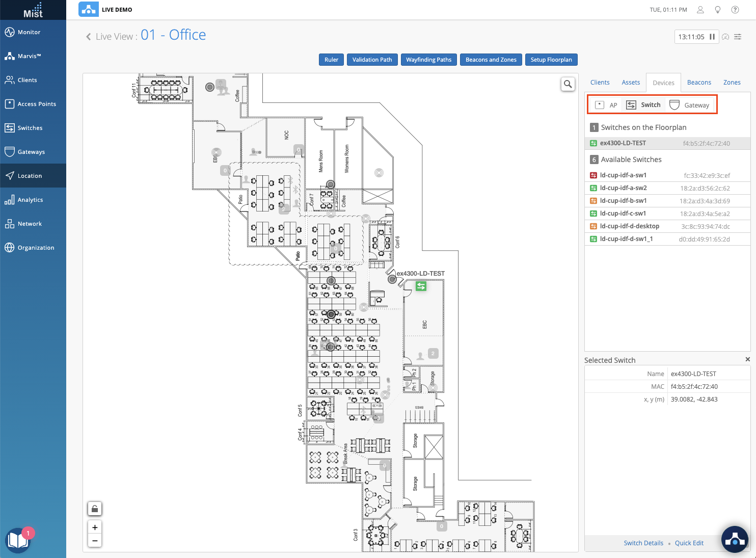Click the map search magnifier icon
Screen dimensions: 756x558
(568, 84)
